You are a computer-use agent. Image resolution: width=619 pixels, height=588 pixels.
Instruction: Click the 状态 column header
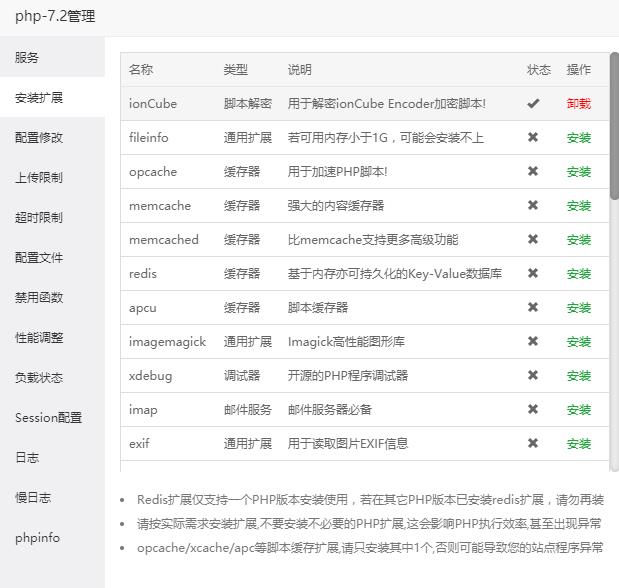[x=539, y=70]
